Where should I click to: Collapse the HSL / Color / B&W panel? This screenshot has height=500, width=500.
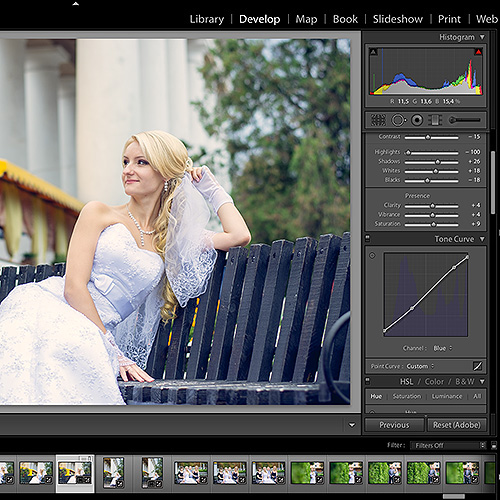[482, 381]
